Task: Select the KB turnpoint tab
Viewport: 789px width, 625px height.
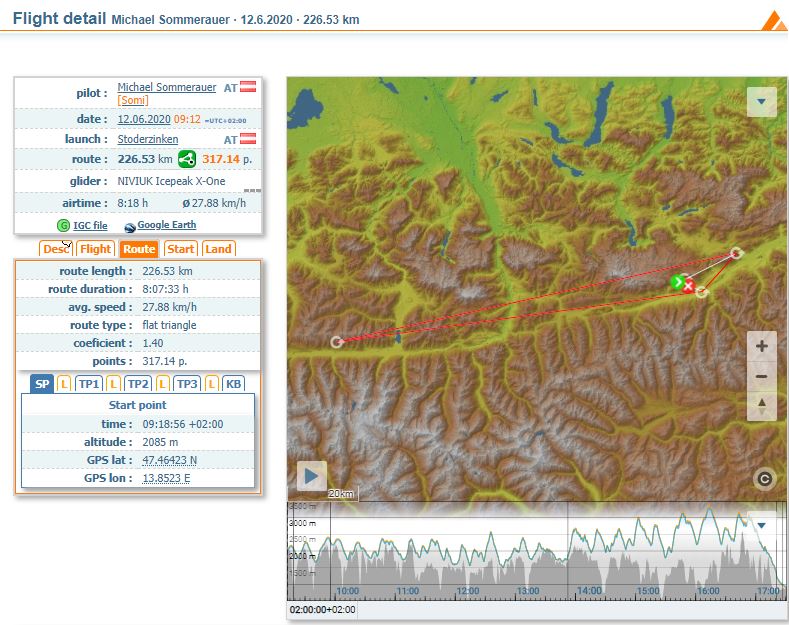Action: (x=233, y=384)
